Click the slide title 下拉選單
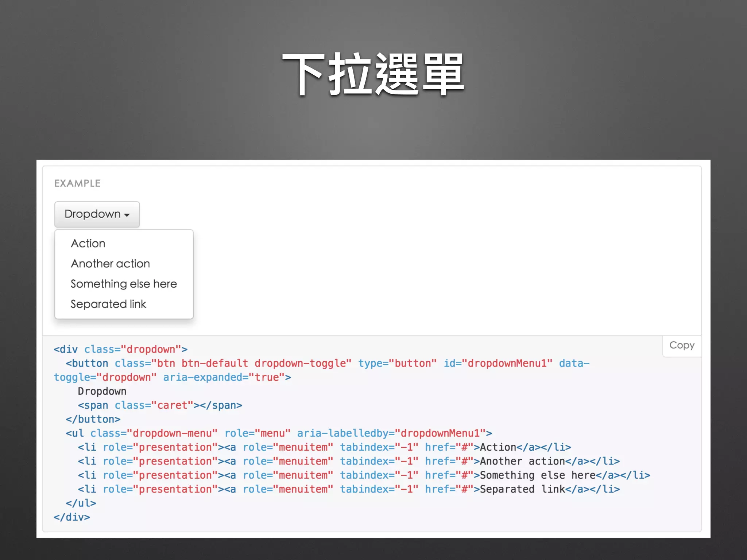 click(373, 74)
